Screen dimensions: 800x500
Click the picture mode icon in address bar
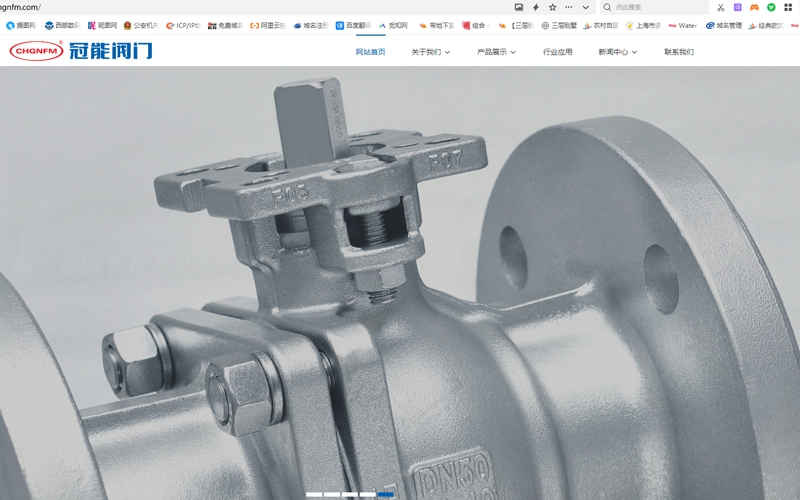pyautogui.click(x=519, y=7)
